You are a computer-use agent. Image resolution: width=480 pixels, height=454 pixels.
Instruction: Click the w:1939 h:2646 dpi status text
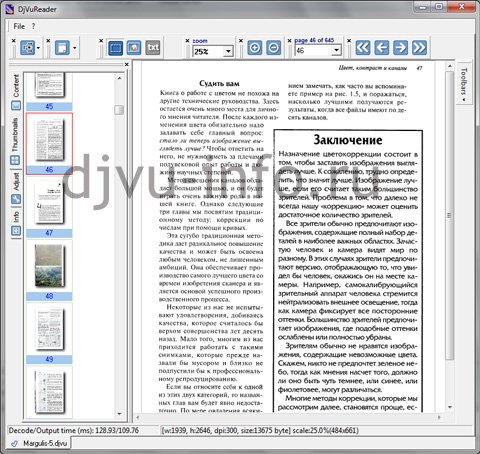(260, 430)
